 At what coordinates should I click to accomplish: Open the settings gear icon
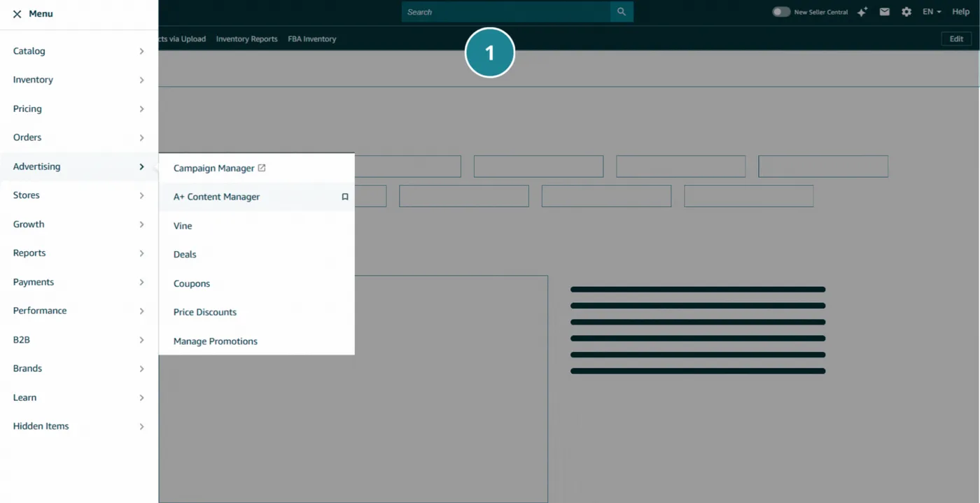tap(906, 12)
